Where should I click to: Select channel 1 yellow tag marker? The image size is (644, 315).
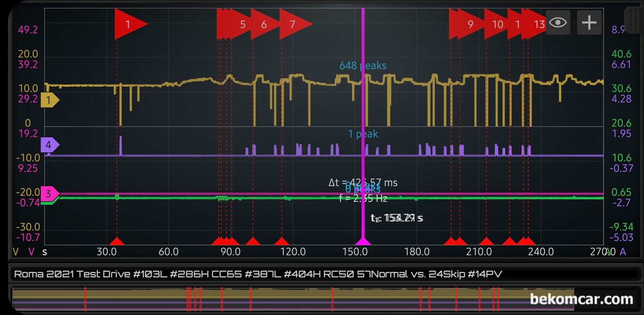click(x=50, y=100)
